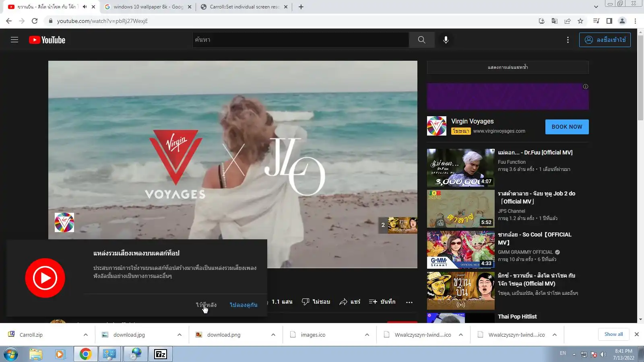This screenshot has height=362, width=644.
Task: Open a new browser tab
Action: [x=301, y=7]
